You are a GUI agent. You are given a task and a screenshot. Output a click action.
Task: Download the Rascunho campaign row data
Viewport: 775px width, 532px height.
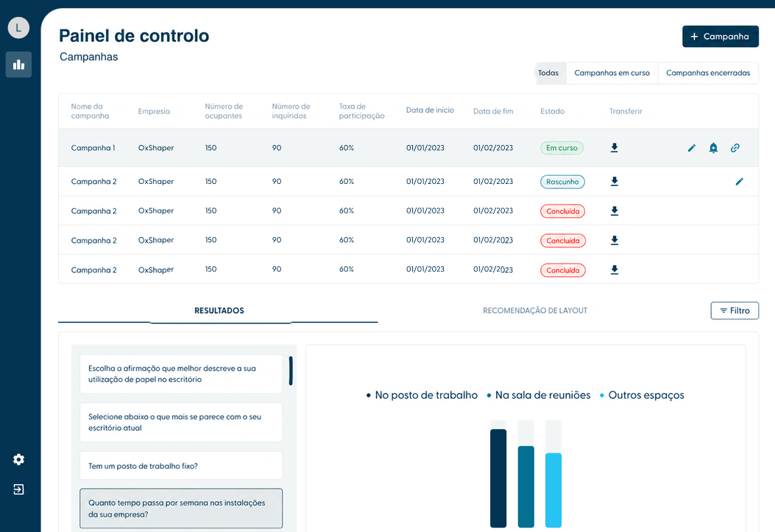point(615,182)
